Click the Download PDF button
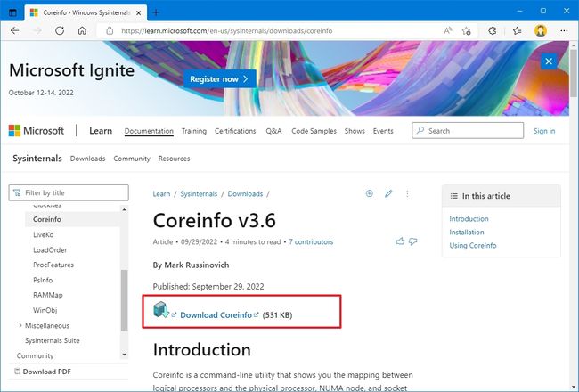The height and width of the screenshot is (392, 579). pos(43,372)
